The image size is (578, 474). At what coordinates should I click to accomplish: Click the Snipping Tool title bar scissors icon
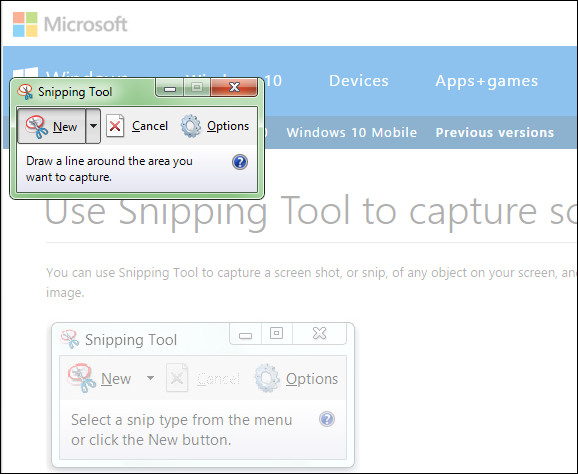25,91
